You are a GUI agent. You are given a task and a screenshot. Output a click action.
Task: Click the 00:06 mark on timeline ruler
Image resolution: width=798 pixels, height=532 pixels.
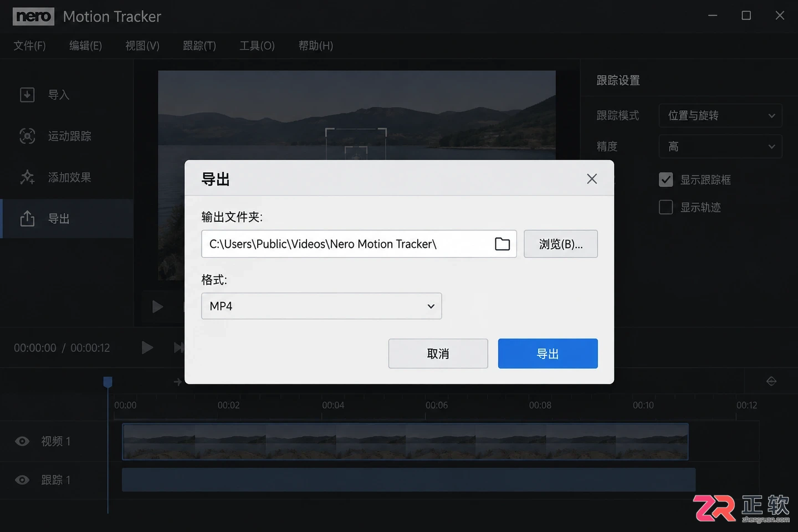[x=437, y=405]
